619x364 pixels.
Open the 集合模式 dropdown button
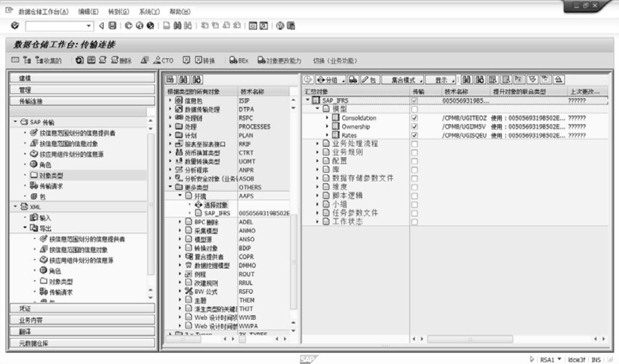tap(403, 80)
